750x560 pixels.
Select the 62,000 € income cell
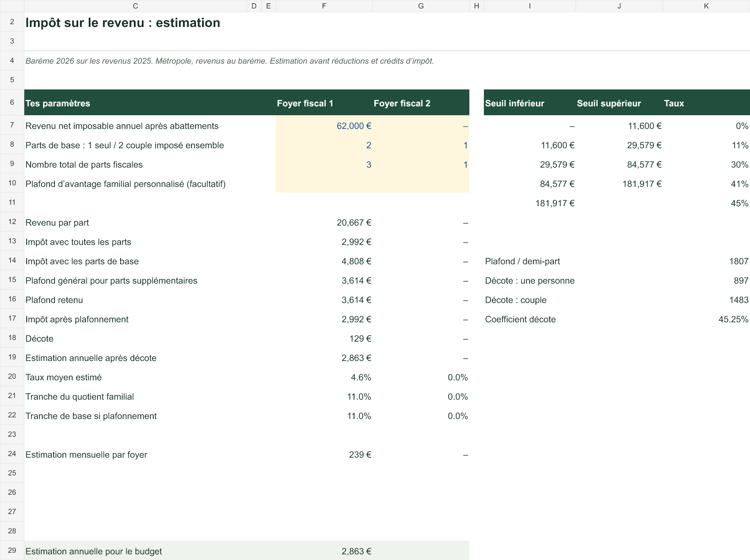pyautogui.click(x=324, y=126)
